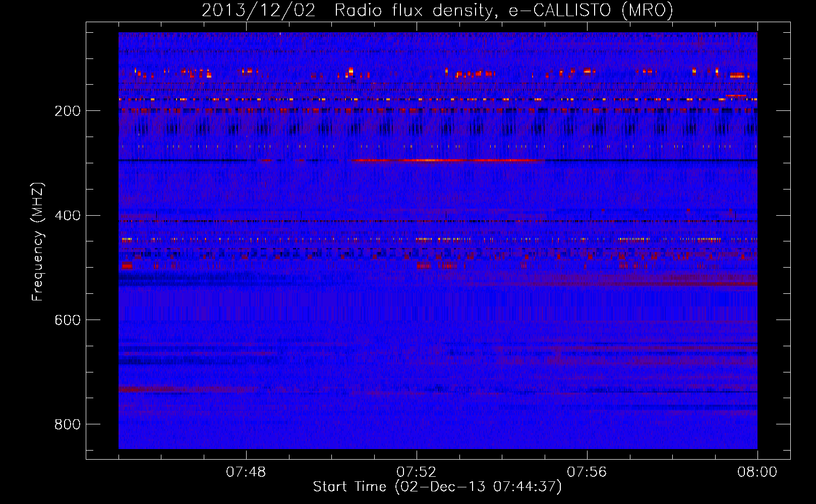Click the "Start Time (02-Dec-13 07:44:37)" label
Screen dimensions: 816x504
[x=437, y=487]
